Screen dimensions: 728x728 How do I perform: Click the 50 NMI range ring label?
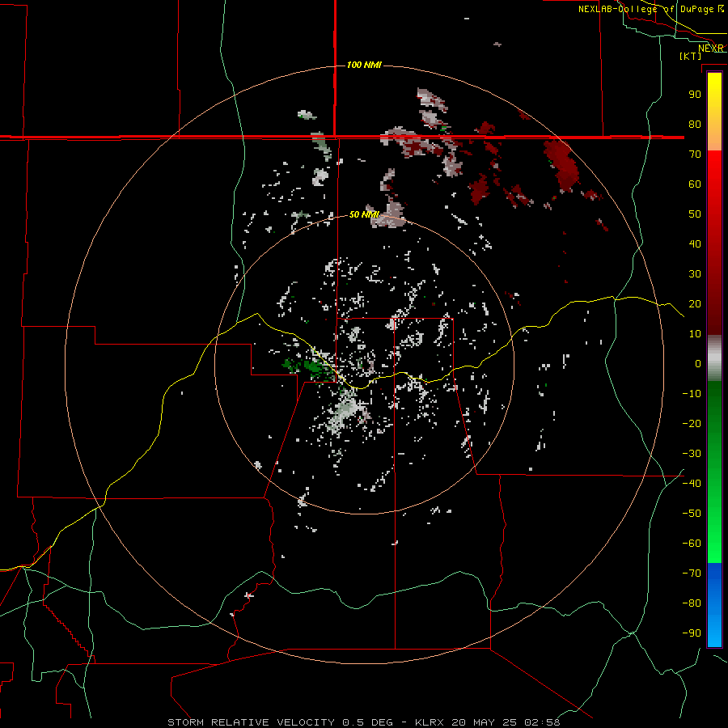coord(364,214)
